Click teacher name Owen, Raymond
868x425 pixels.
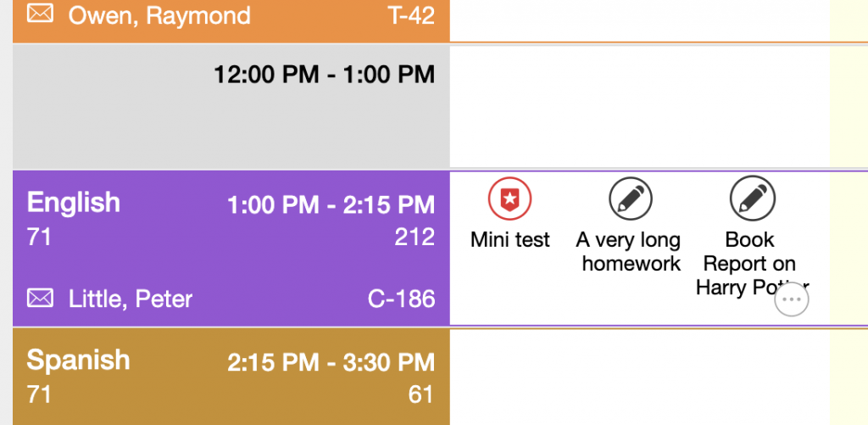[x=159, y=15]
